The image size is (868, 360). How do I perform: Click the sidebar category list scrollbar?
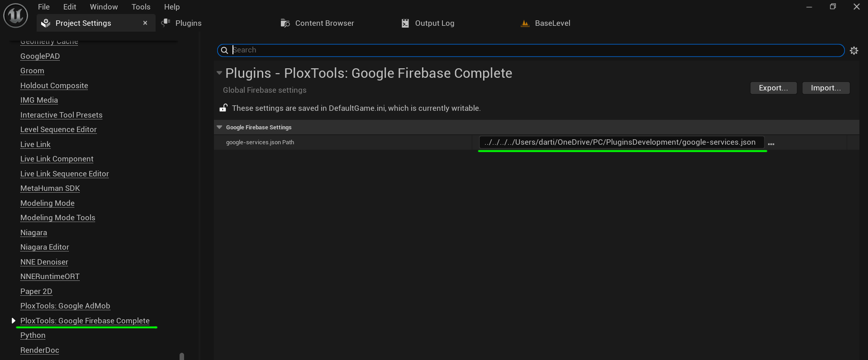pos(182,356)
